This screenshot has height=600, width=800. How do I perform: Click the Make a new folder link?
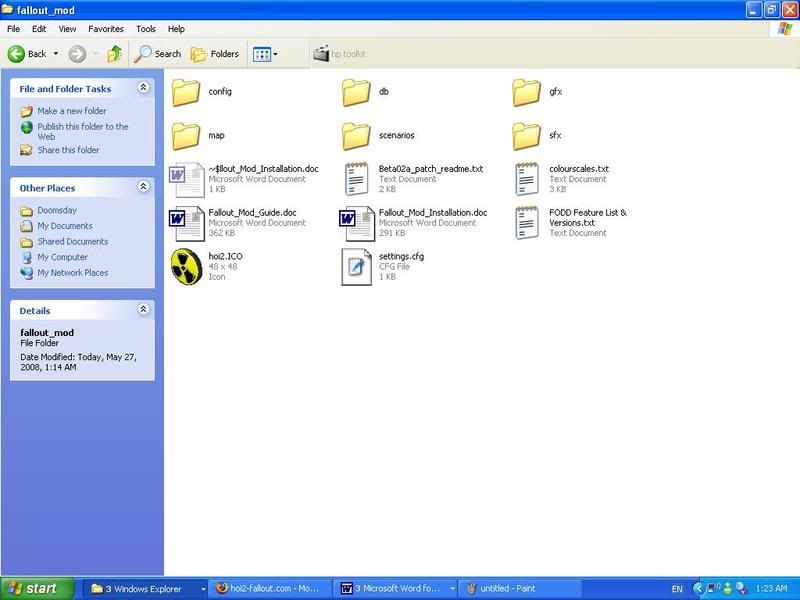71,111
